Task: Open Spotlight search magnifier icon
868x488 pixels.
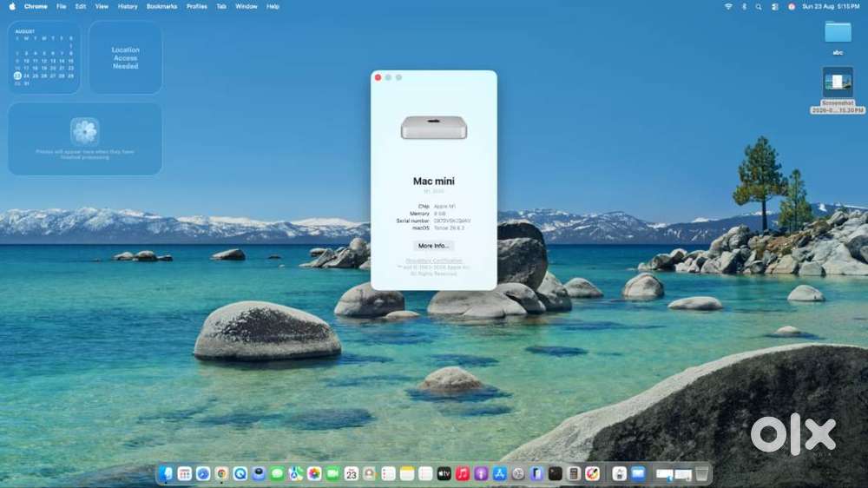Action: pyautogui.click(x=759, y=7)
